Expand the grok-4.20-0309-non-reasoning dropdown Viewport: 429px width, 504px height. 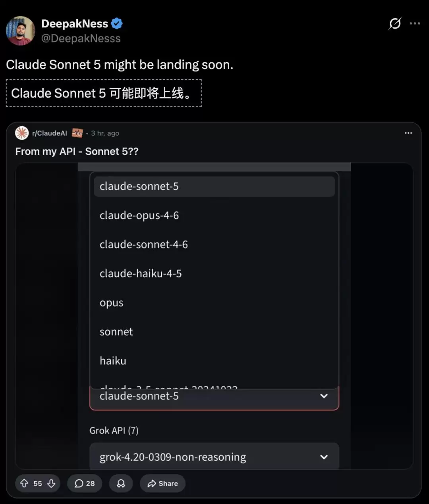214,456
